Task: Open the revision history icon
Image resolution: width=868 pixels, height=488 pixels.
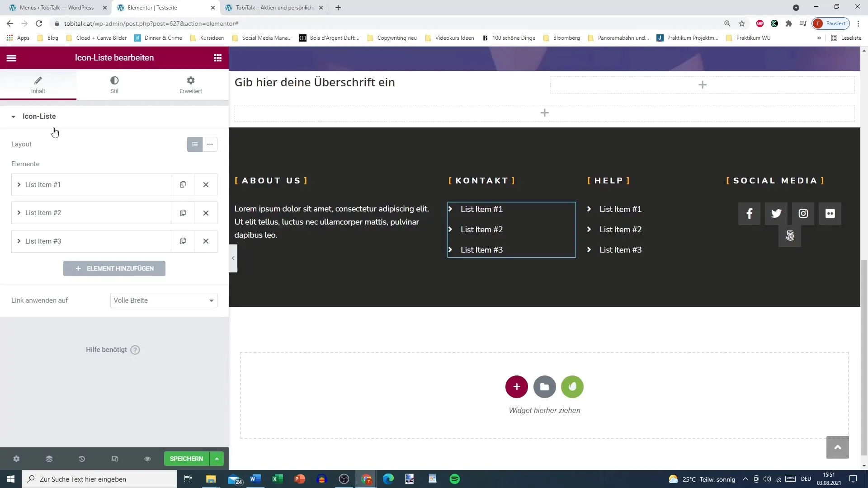Action: 82,459
